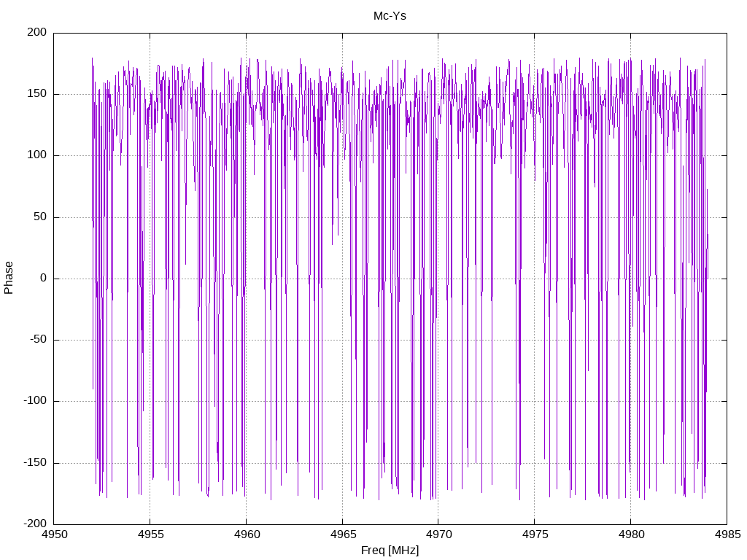
Task: Click the 100 y-axis tick label
Action: pos(37,155)
